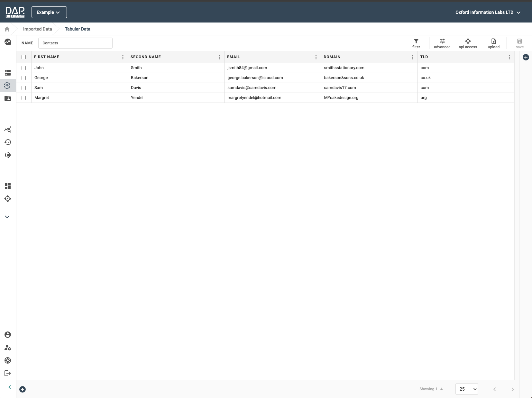The image size is (532, 398).
Task: Expand the Oxford Information Labs LTD menu
Action: [488, 12]
